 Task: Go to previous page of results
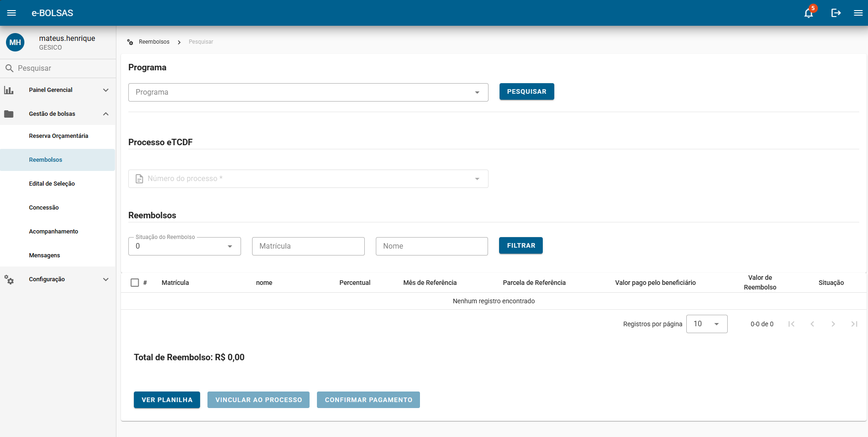click(x=812, y=324)
